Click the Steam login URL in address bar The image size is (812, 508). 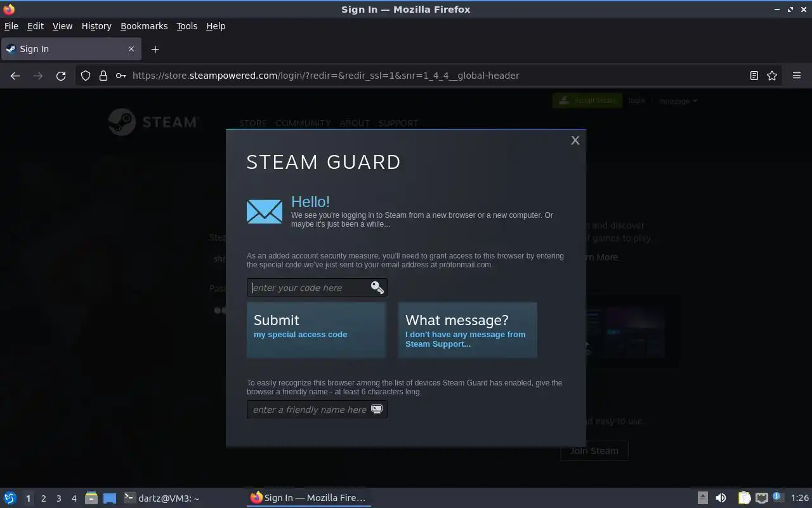point(325,76)
